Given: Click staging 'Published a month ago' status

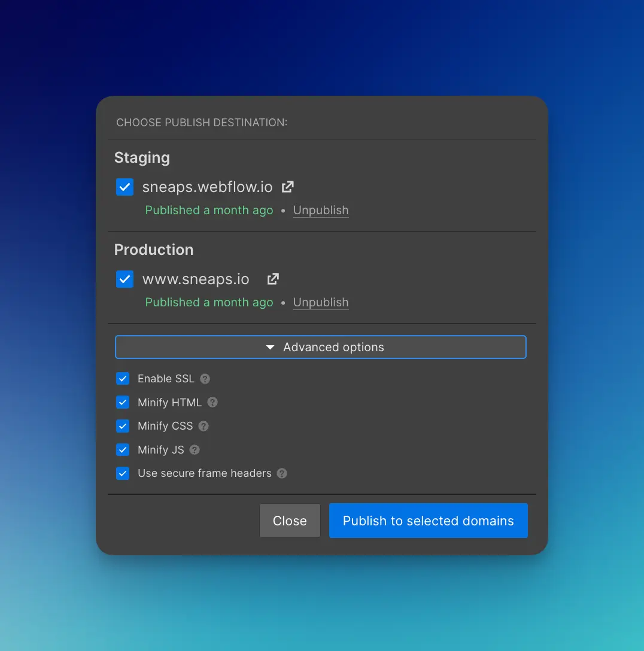Looking at the screenshot, I should [209, 210].
